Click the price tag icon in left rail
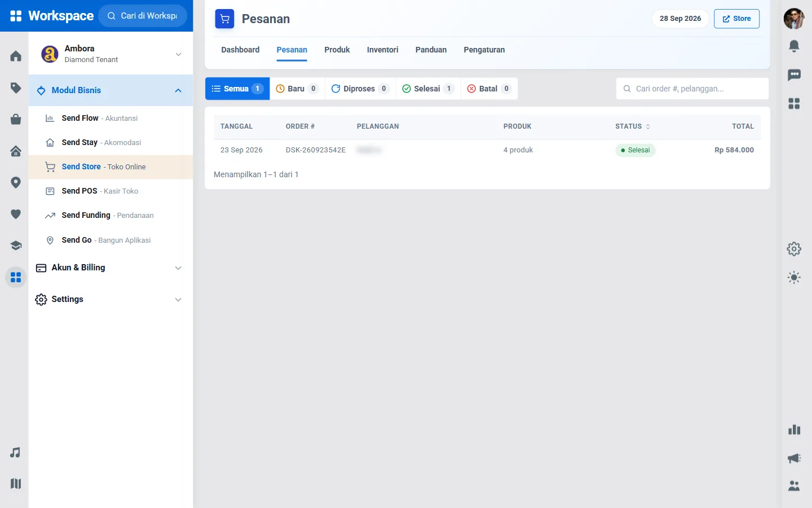The width and height of the screenshot is (812, 508). (16, 87)
